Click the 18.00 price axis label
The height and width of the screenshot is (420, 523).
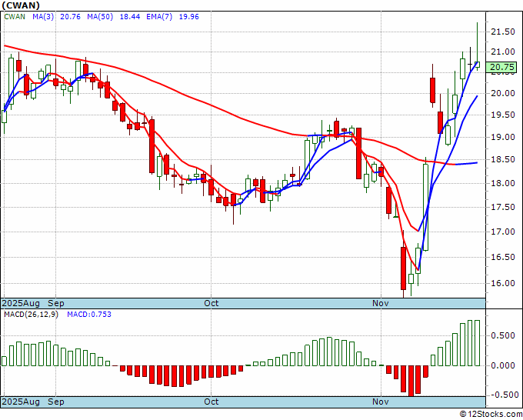503,183
